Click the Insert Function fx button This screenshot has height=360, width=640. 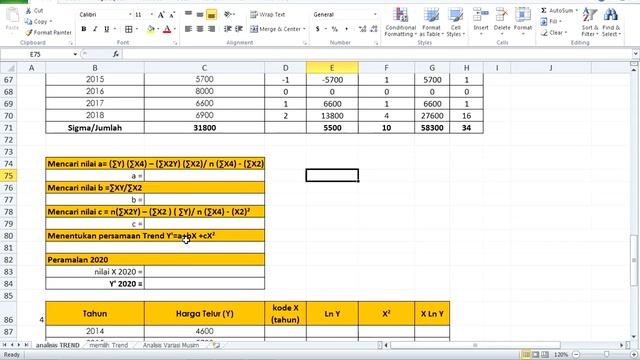coord(116,54)
